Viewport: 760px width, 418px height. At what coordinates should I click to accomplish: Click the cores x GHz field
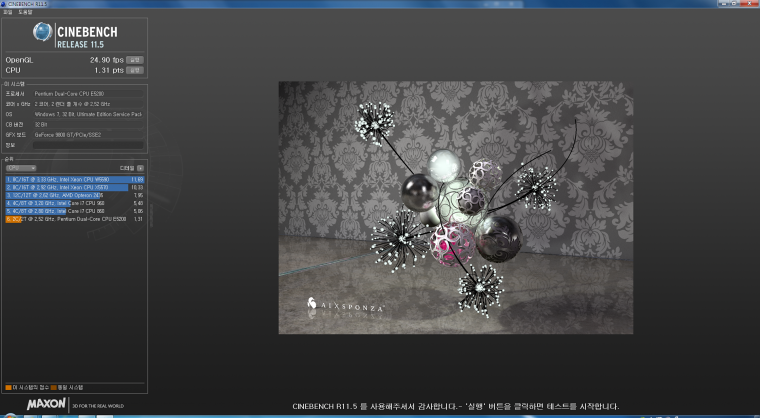[88, 104]
